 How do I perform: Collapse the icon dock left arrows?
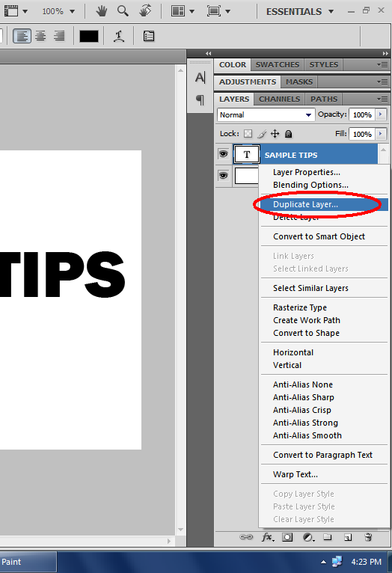coord(208,53)
